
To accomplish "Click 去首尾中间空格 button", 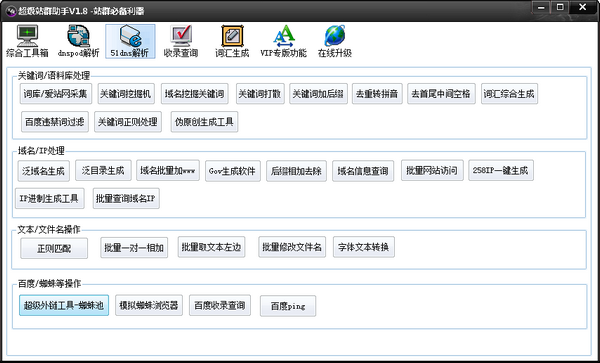I will click(x=442, y=94).
